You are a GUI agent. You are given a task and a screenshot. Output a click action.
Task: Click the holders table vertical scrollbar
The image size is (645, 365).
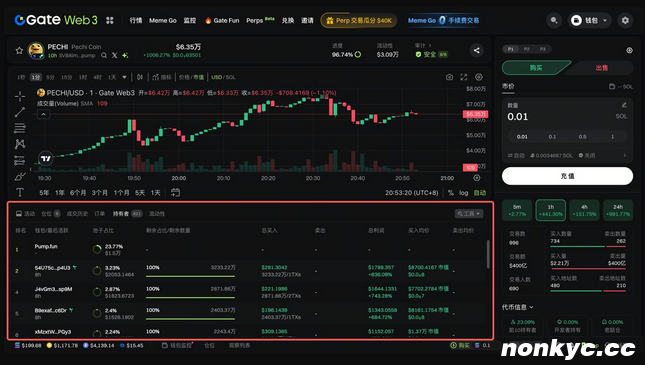(488, 254)
